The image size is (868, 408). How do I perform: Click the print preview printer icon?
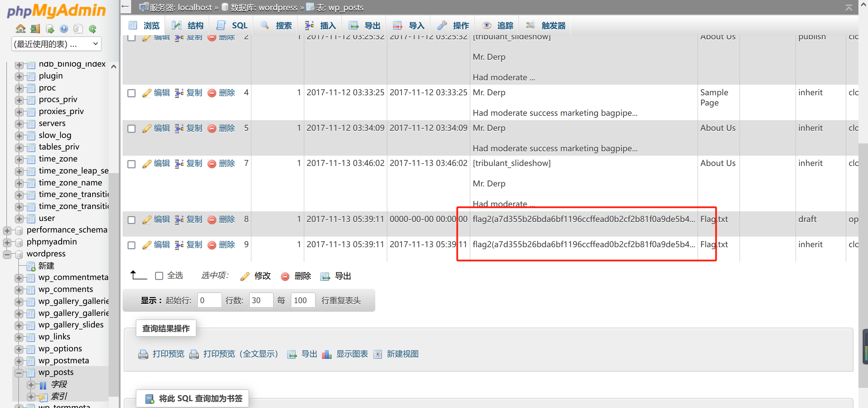coord(143,354)
